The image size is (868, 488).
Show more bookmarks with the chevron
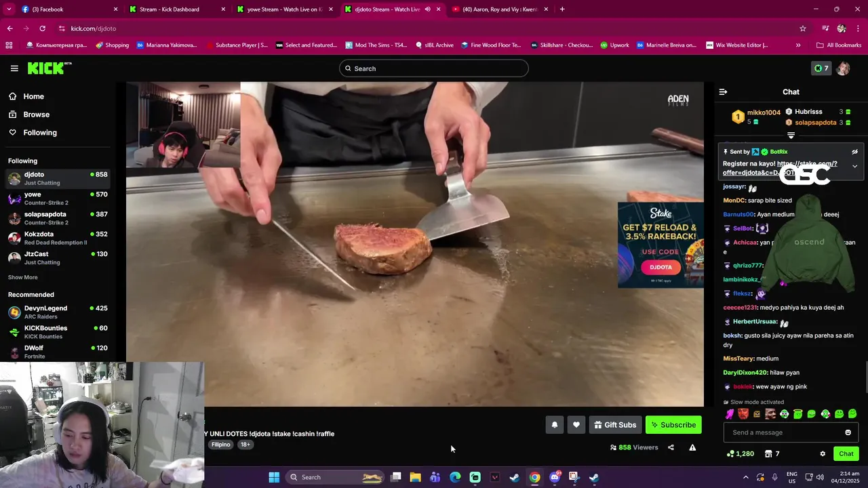pyautogui.click(x=797, y=45)
